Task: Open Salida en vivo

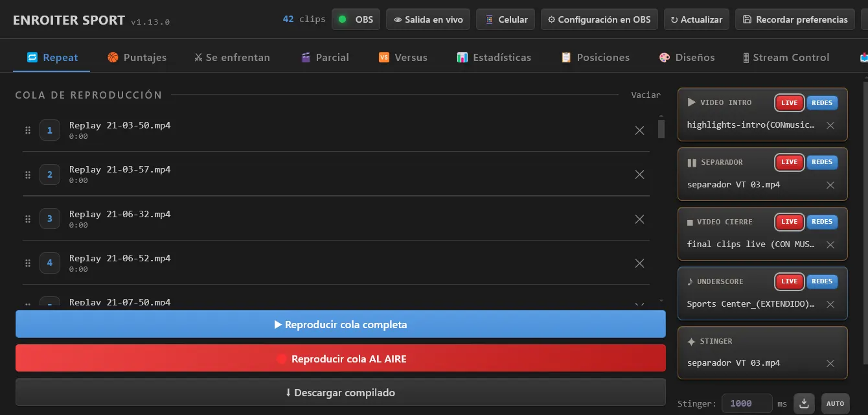Action: 428,19
